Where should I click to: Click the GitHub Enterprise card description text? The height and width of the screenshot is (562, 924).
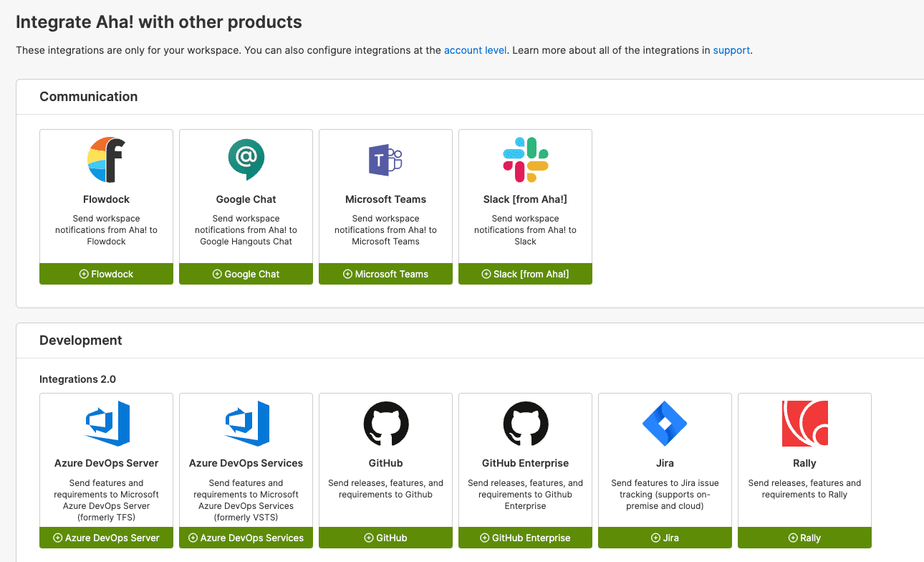tap(525, 495)
